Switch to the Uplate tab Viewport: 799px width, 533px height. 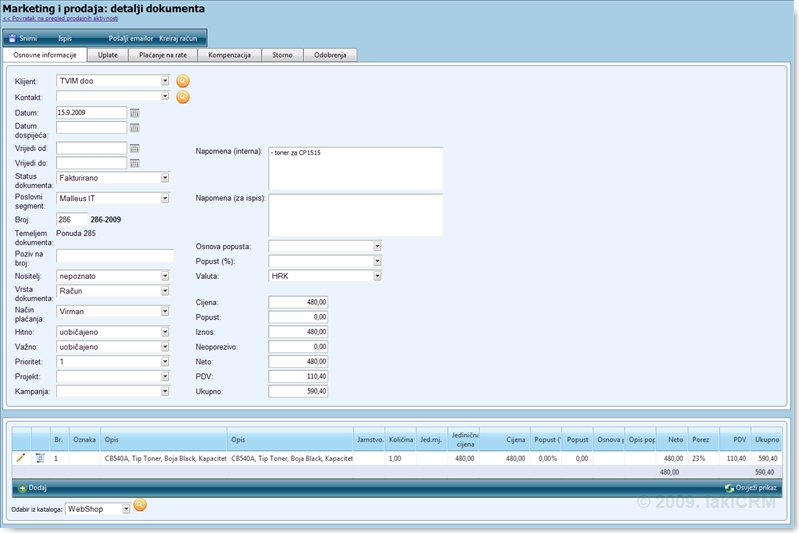108,55
